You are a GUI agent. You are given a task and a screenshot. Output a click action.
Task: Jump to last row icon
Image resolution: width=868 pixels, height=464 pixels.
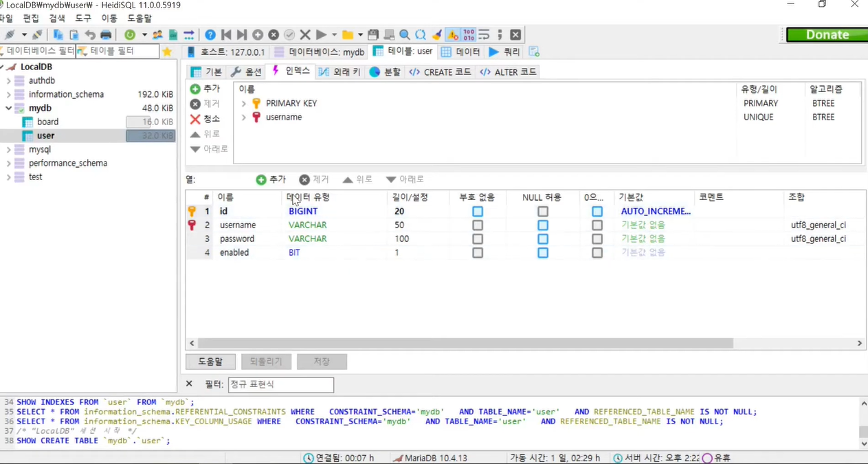(x=242, y=34)
